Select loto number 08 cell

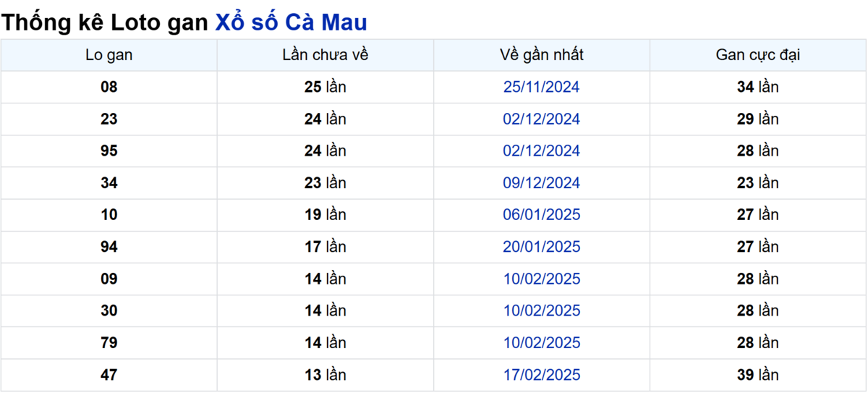coord(109,87)
